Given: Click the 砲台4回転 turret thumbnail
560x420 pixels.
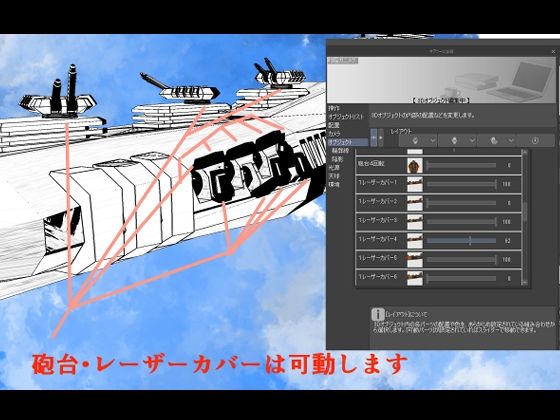Looking at the screenshot, I should [415, 166].
